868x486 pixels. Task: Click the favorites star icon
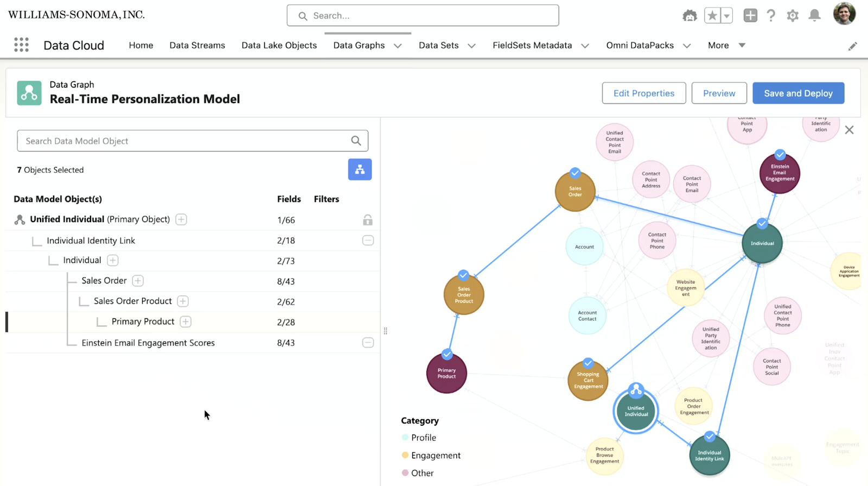click(x=712, y=16)
